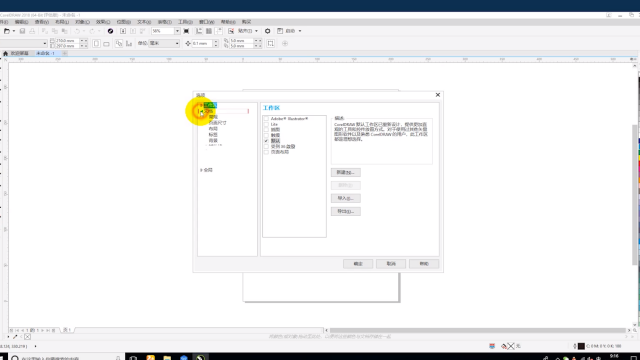Click the home Welcome screen icon
Viewport: 640px width, 360px height.
5,53
